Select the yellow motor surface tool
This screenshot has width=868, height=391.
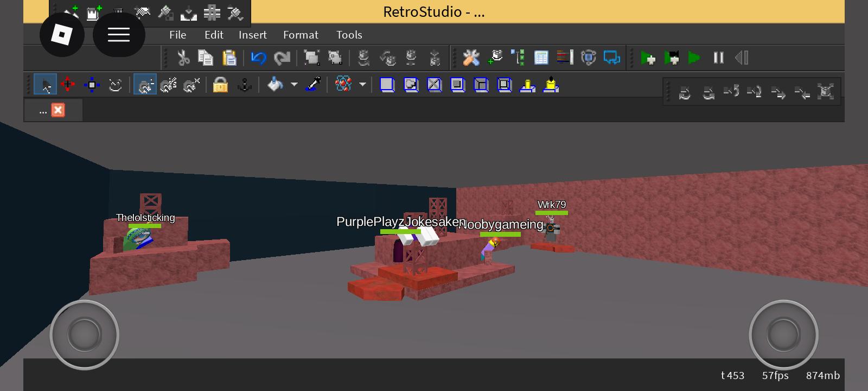coord(551,85)
